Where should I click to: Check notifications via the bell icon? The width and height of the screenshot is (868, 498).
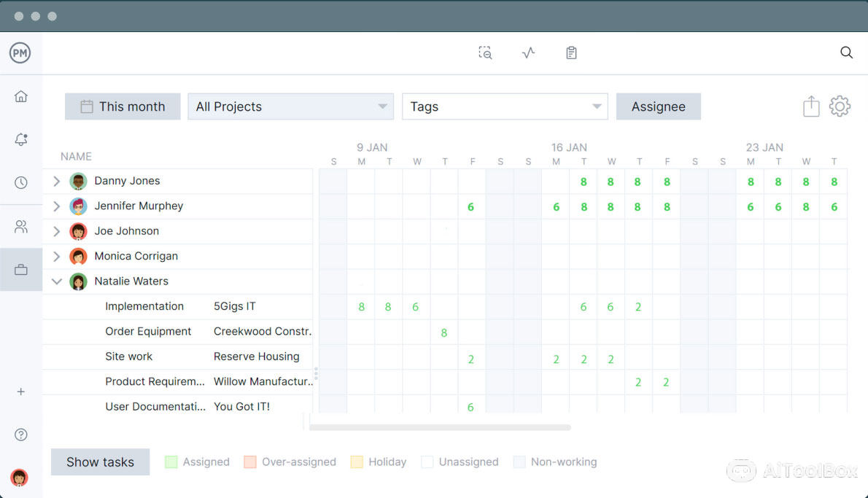(x=21, y=139)
